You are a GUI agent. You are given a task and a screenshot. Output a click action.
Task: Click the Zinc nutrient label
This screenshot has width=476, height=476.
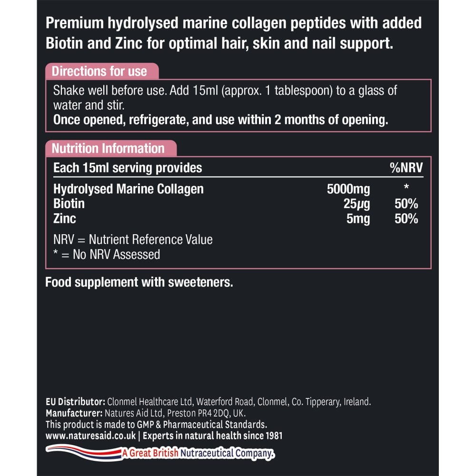click(x=65, y=218)
